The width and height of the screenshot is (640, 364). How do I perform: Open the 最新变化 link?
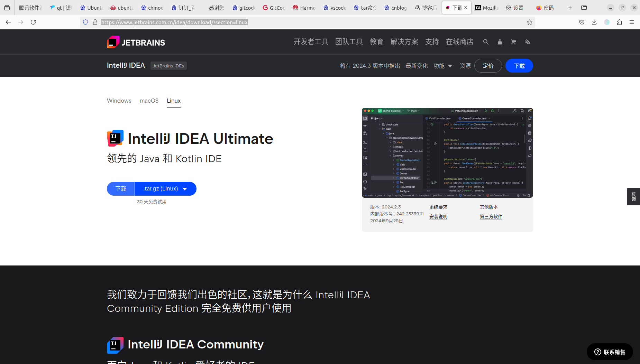pyautogui.click(x=417, y=66)
